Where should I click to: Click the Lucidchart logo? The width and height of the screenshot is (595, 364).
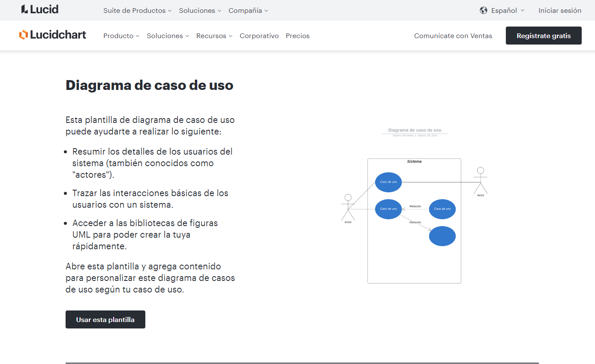pyautogui.click(x=53, y=35)
